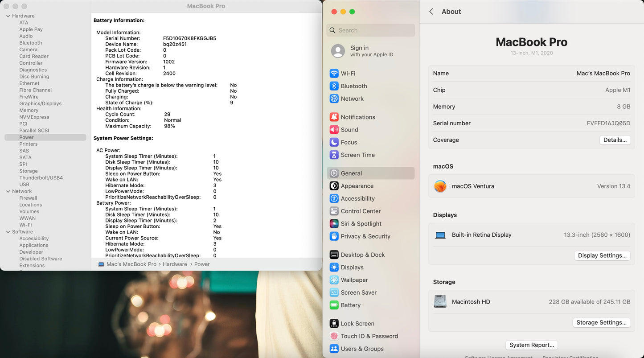Open Privacy & Security settings
Image resolution: width=644 pixels, height=358 pixels.
point(365,236)
